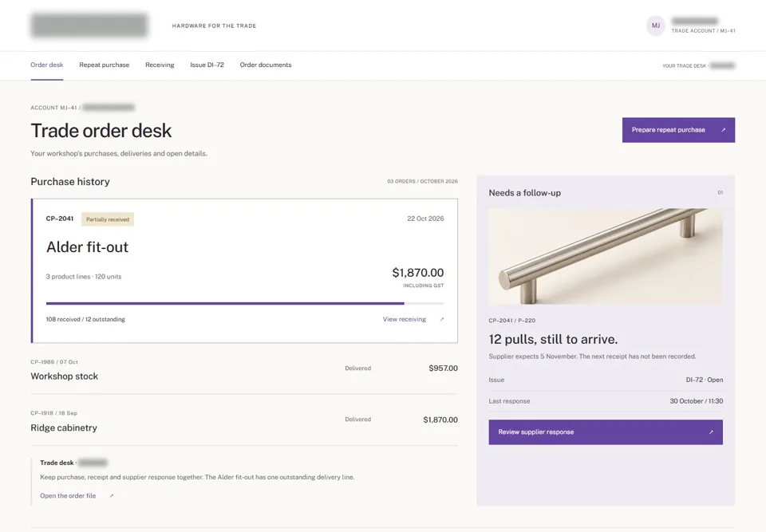Click arrow icon on Prepare repeat purchase
The image size is (766, 532).
coord(724,130)
